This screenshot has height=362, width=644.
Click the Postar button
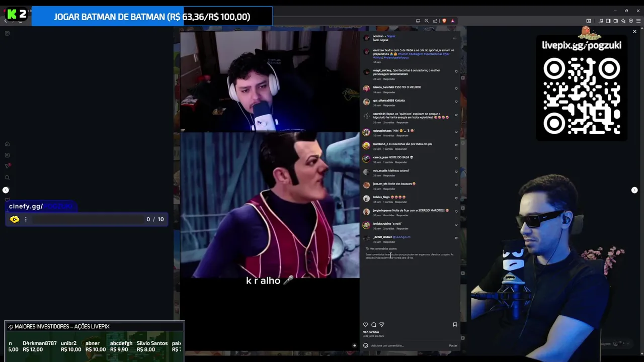tap(453, 345)
